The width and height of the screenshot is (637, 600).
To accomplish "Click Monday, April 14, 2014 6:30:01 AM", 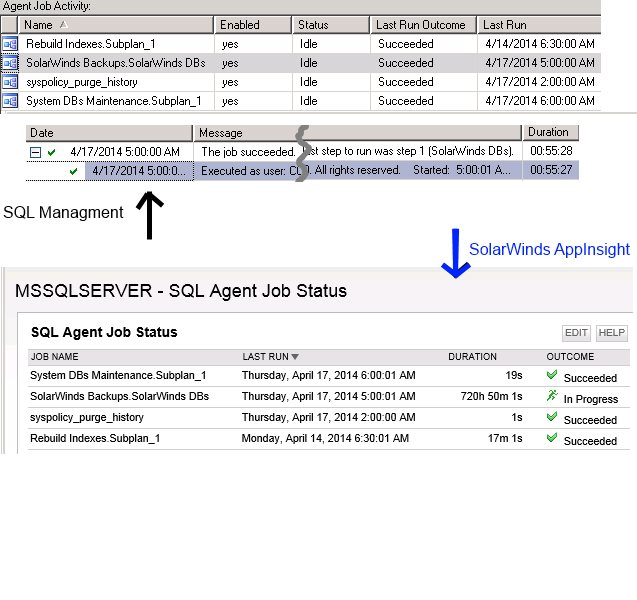I will click(x=325, y=438).
